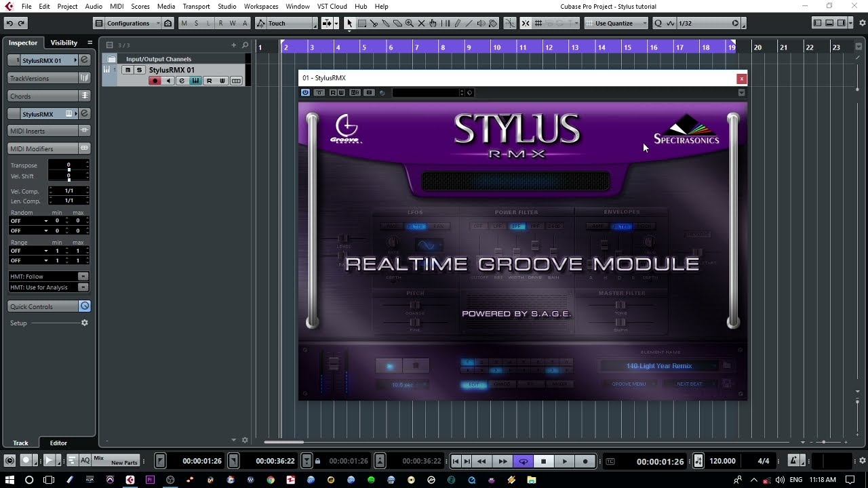The width and height of the screenshot is (868, 488).
Task: Switch to the Editor tab at bottom
Action: pos(58,443)
